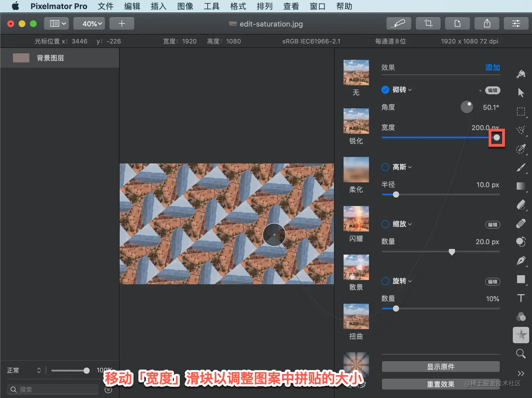Open the 编辑 menu in menu bar
532x398 pixels.
(132, 6)
